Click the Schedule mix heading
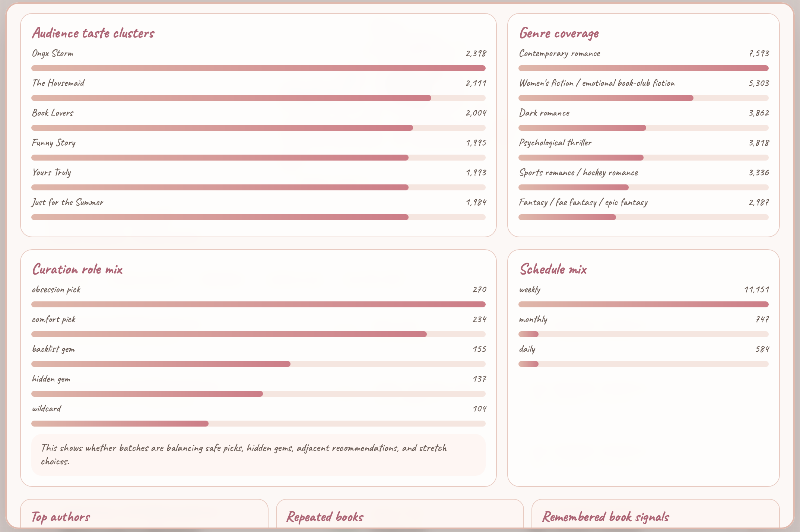The height and width of the screenshot is (532, 800). click(x=553, y=269)
